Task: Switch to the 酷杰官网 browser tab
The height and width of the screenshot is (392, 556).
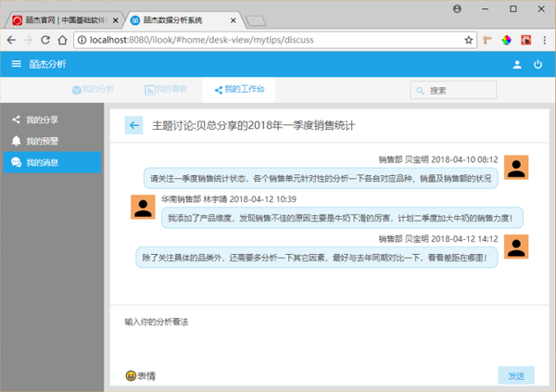Action: point(64,20)
